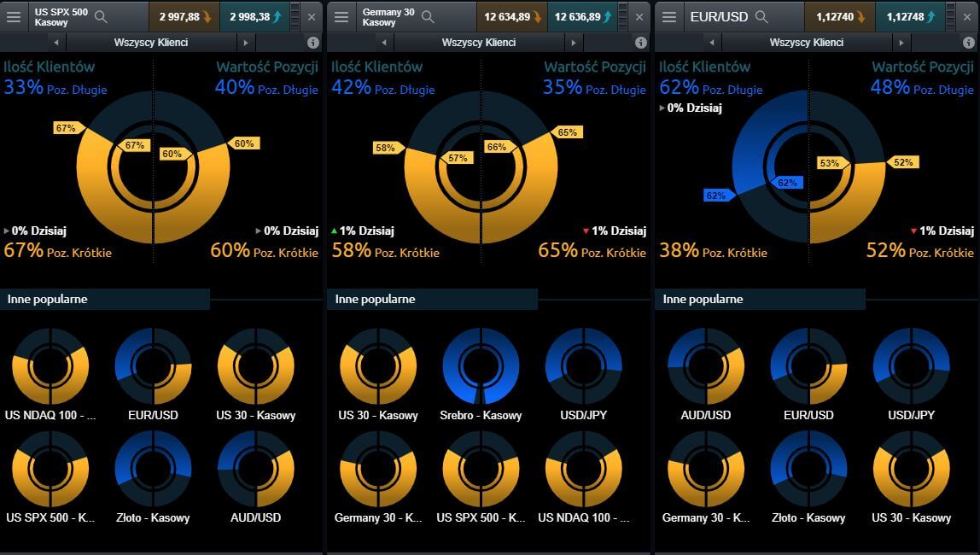980x555 pixels.
Task: Open AUD/USD sentiment thumbnail in EUR/USD panel
Action: (x=705, y=365)
